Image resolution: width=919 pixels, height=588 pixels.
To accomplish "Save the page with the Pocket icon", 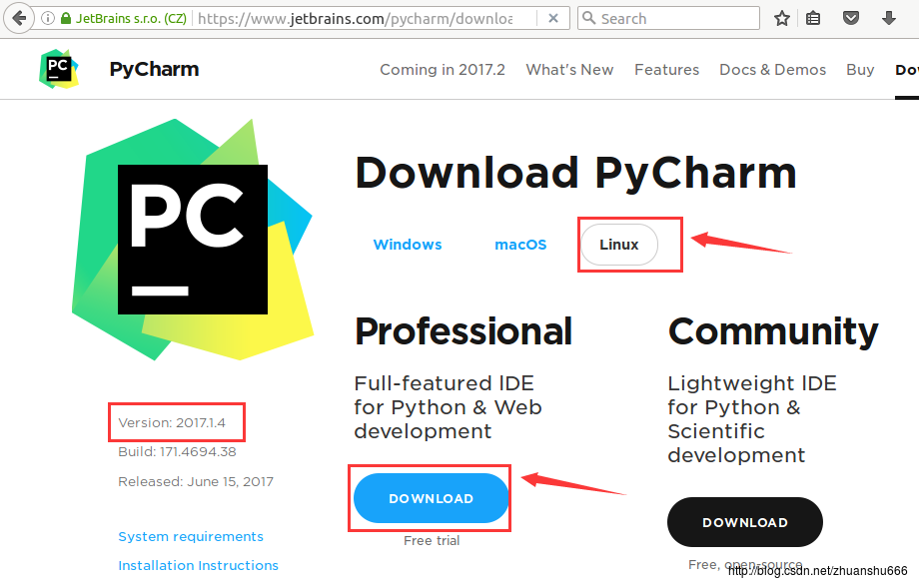I will coord(851,17).
